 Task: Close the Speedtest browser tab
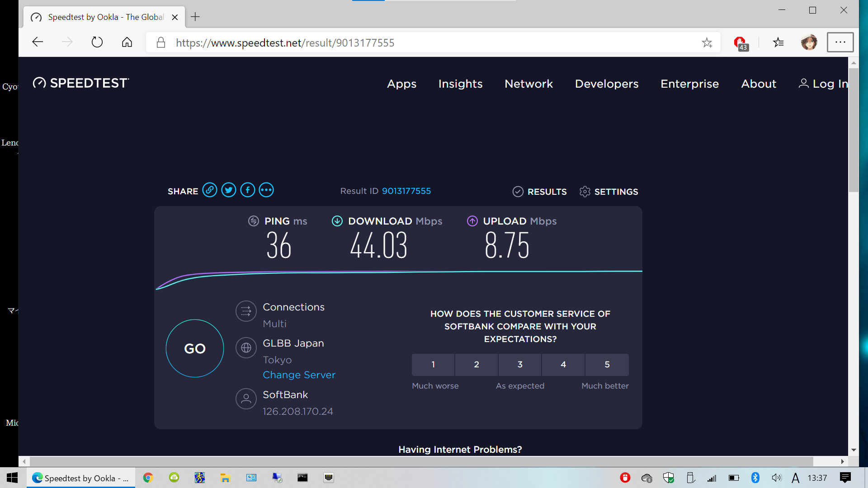175,17
